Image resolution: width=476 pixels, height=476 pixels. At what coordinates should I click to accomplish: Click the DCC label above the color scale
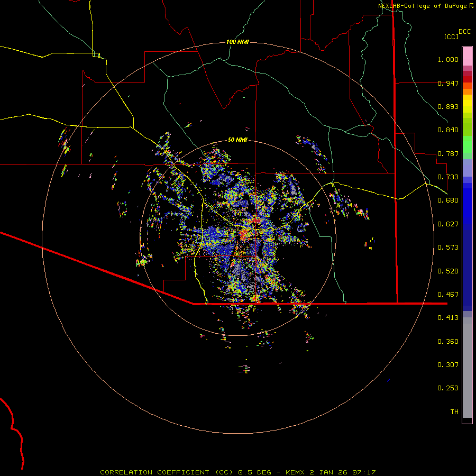coord(464,32)
